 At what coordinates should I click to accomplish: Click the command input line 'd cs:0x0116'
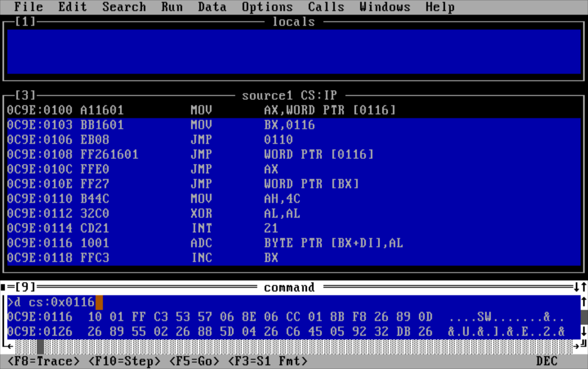point(294,302)
